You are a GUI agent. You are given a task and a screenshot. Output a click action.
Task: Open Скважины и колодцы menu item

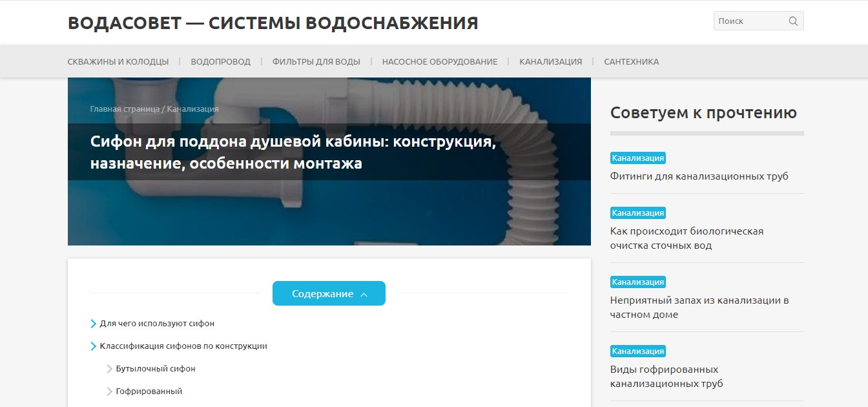click(118, 61)
